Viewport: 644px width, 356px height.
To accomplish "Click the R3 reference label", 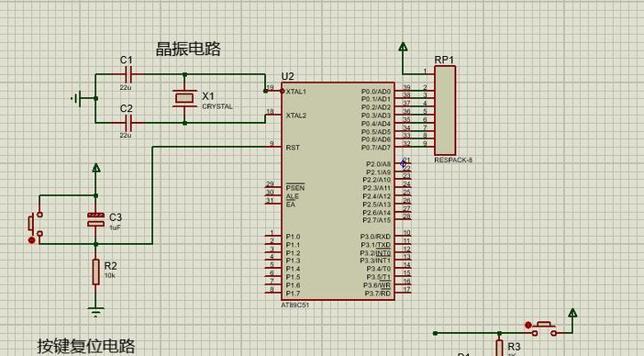I will (514, 346).
